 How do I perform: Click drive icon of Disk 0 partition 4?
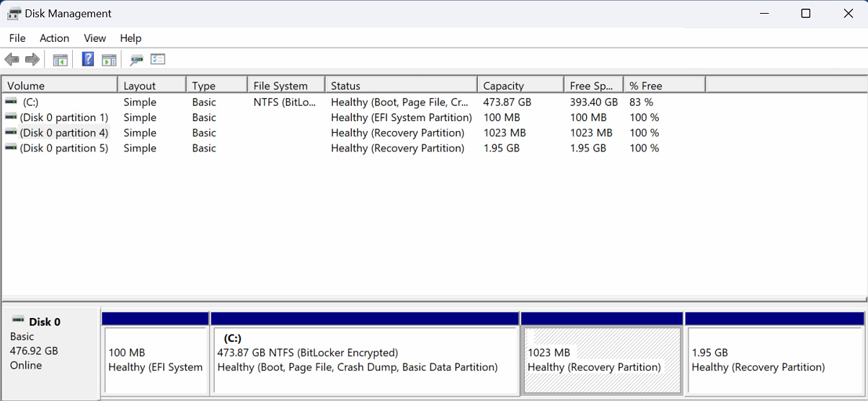point(11,132)
